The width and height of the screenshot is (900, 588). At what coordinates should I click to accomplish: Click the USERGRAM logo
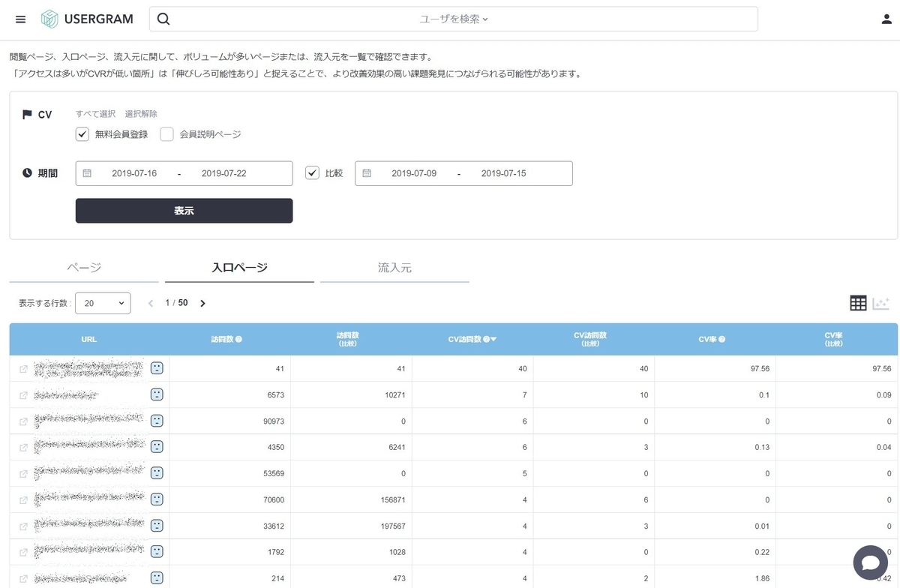pyautogui.click(x=87, y=19)
